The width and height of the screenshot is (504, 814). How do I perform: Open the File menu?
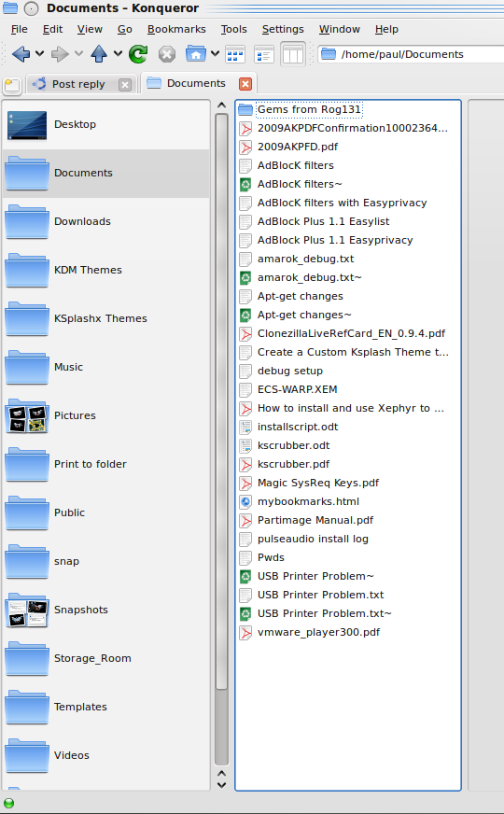20,29
